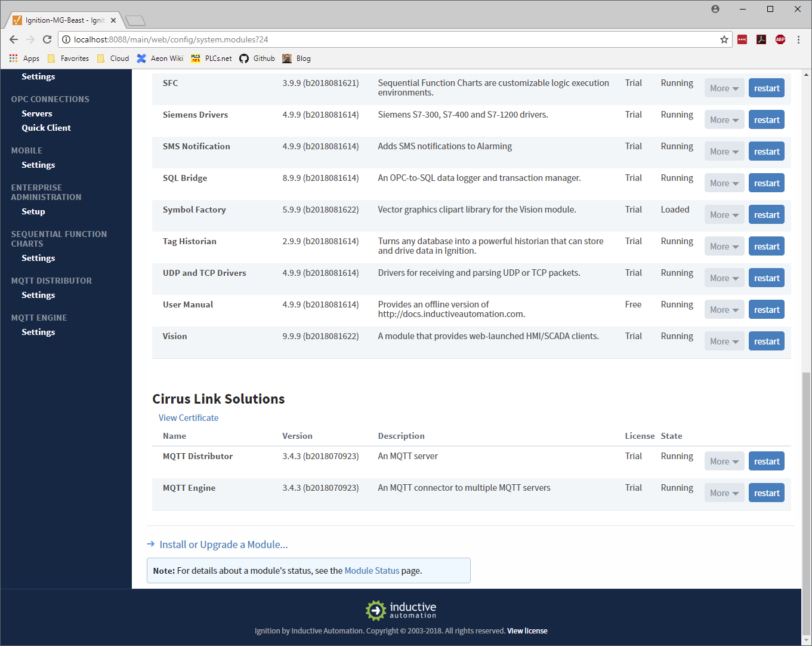Expand the More dropdown for UDP and TCP Drivers

click(724, 278)
